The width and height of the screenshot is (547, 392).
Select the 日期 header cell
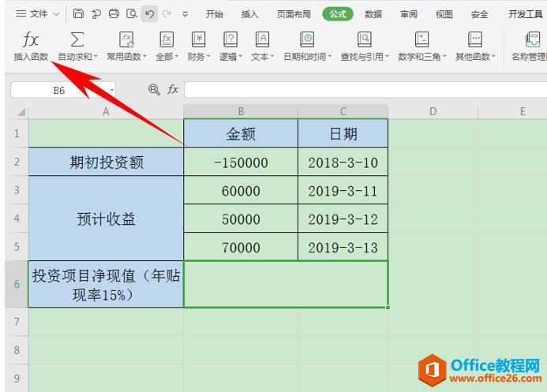[343, 133]
